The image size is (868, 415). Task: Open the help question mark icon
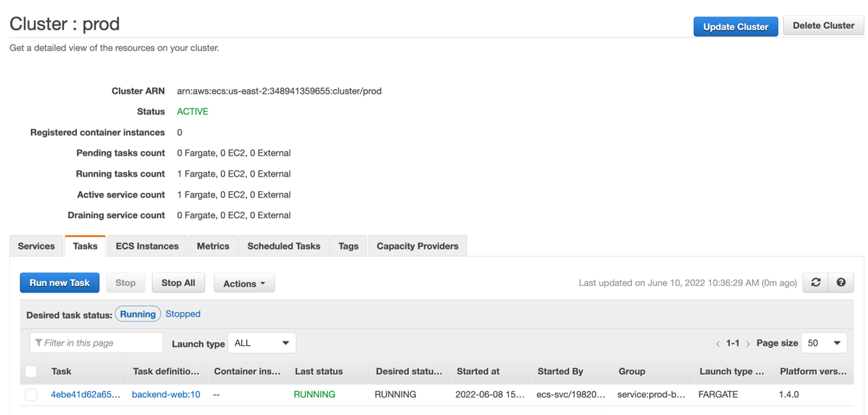tap(841, 283)
